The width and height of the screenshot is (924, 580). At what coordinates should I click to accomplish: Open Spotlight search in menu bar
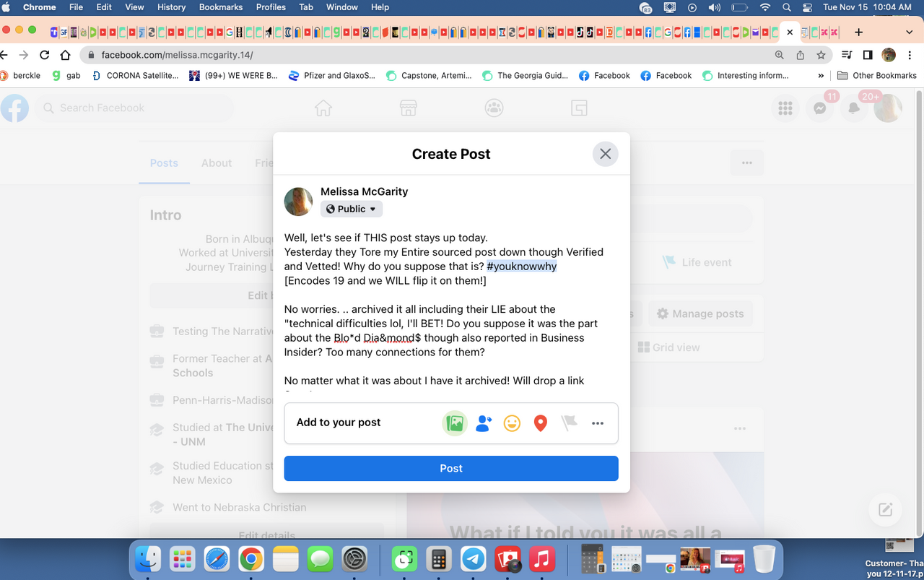click(786, 7)
